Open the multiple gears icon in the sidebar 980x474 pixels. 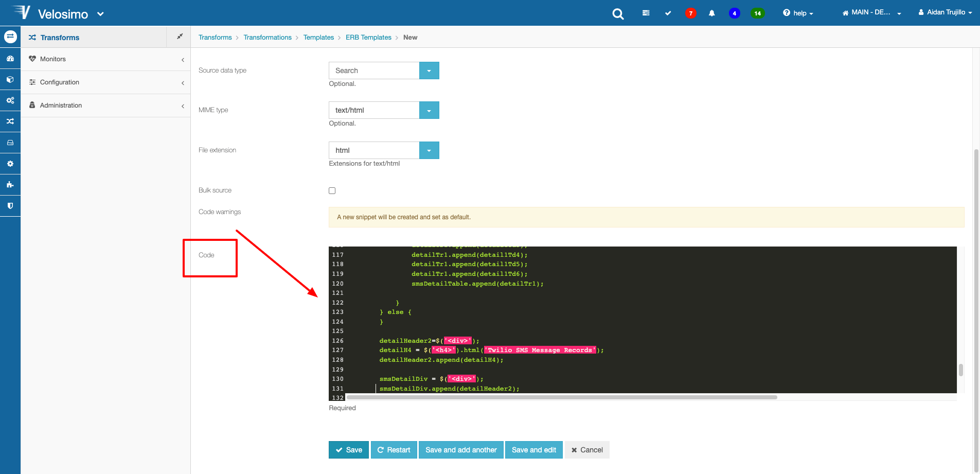(x=10, y=100)
